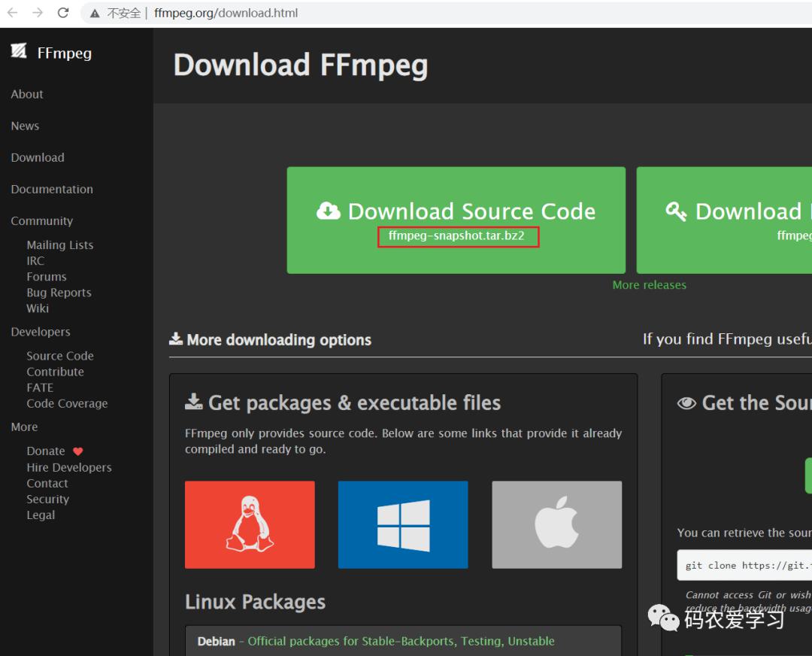The height and width of the screenshot is (656, 812).
Task: Open Debian official packages link
Action: (401, 642)
